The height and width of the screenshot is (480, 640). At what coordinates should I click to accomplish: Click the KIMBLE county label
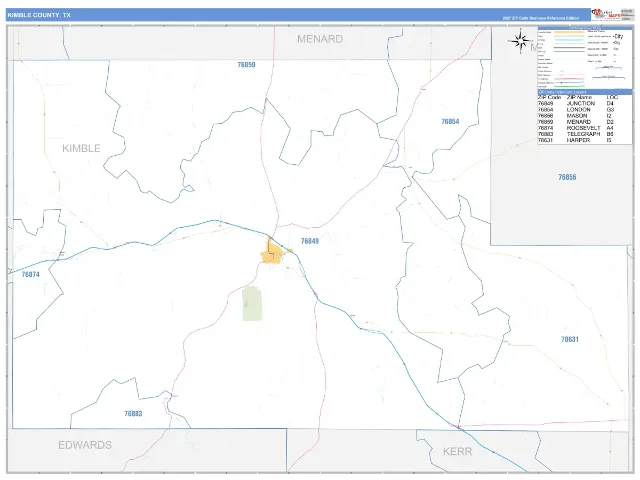coord(81,149)
